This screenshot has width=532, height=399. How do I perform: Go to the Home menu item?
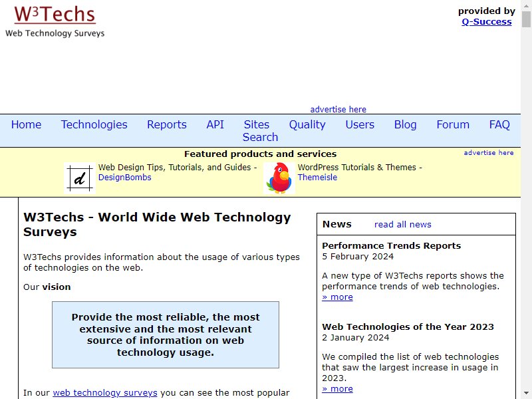click(x=26, y=124)
